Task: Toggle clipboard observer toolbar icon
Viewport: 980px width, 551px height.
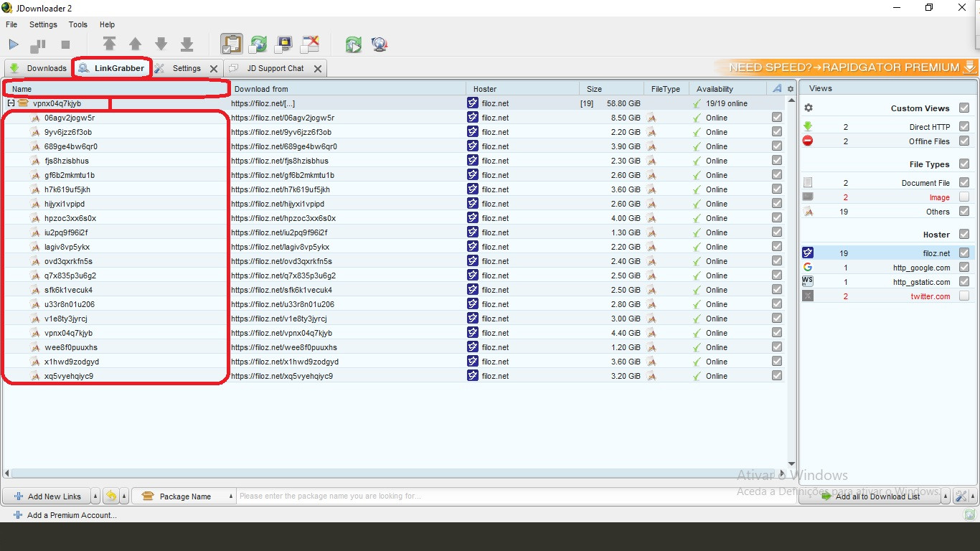Action: point(231,44)
